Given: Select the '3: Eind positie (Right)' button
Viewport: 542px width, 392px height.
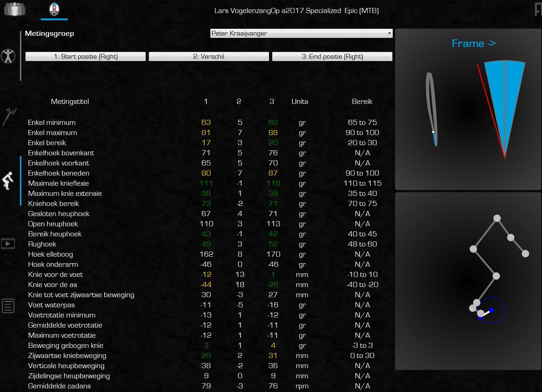Looking at the screenshot, I should pyautogui.click(x=332, y=56).
